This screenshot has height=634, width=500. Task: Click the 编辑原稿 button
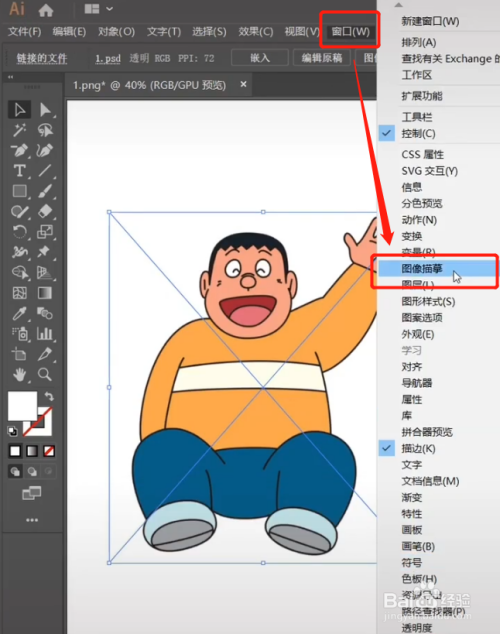[322, 58]
